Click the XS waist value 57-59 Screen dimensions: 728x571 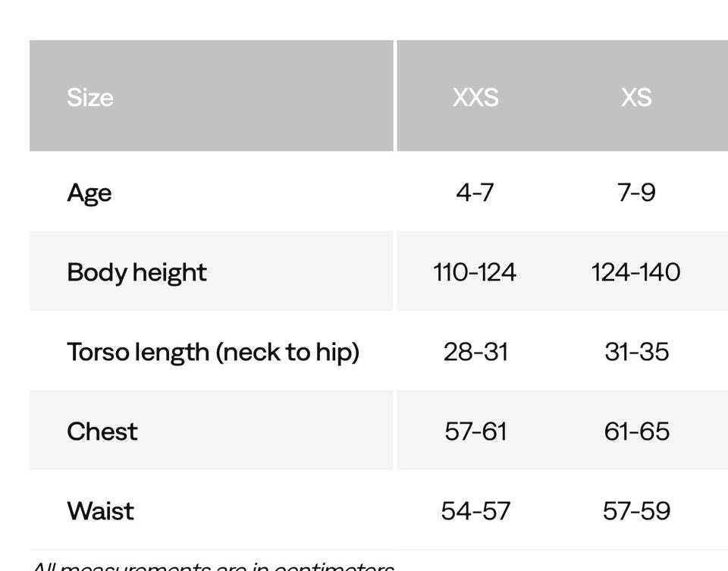coord(636,511)
